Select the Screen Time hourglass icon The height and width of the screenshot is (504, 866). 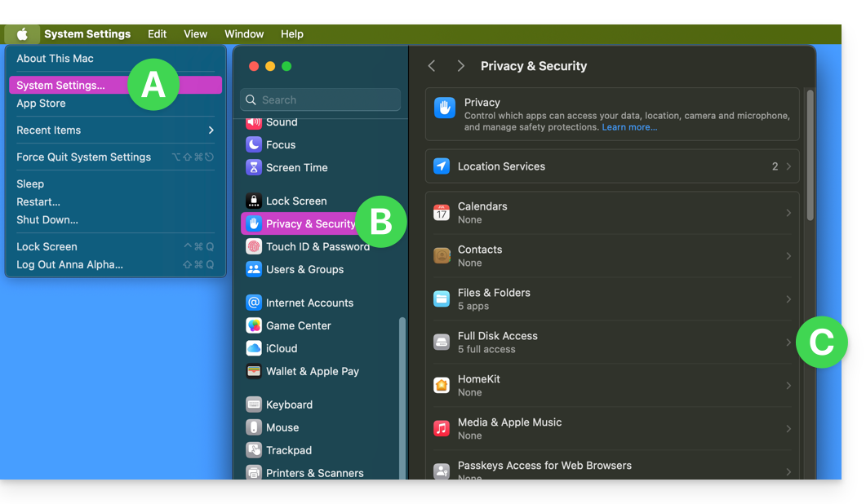tap(254, 167)
